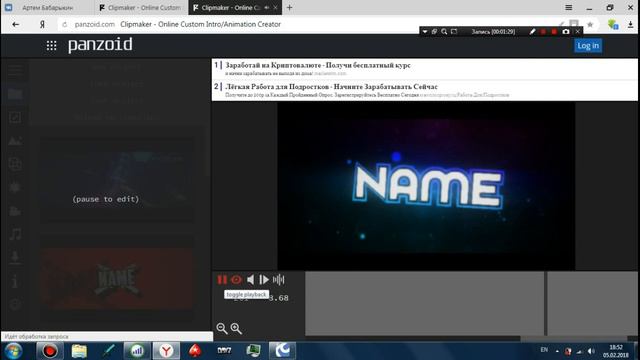The width and height of the screenshot is (640, 360).
Task: Click the Log in button
Action: (x=588, y=46)
